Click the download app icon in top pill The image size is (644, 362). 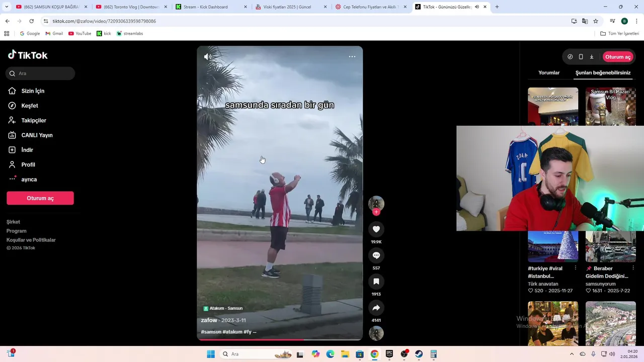[x=592, y=57]
